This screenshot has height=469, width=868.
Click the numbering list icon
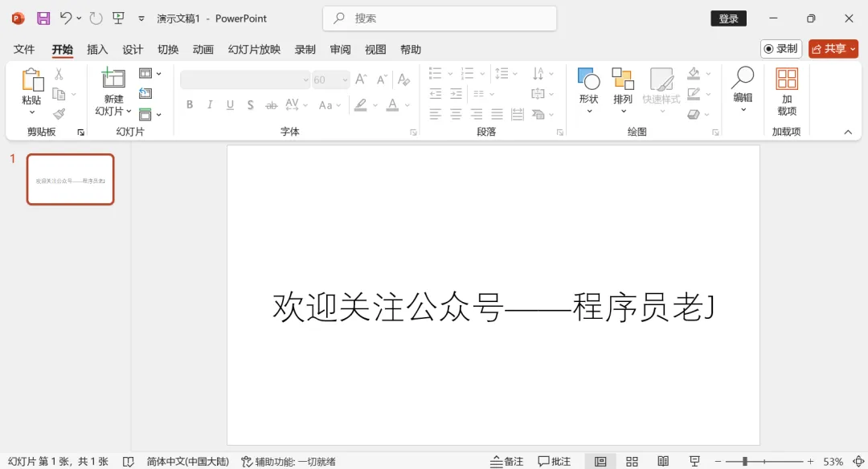467,73
